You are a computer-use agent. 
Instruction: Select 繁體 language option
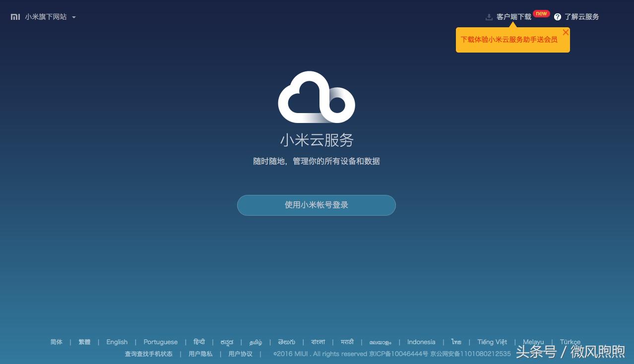click(84, 342)
